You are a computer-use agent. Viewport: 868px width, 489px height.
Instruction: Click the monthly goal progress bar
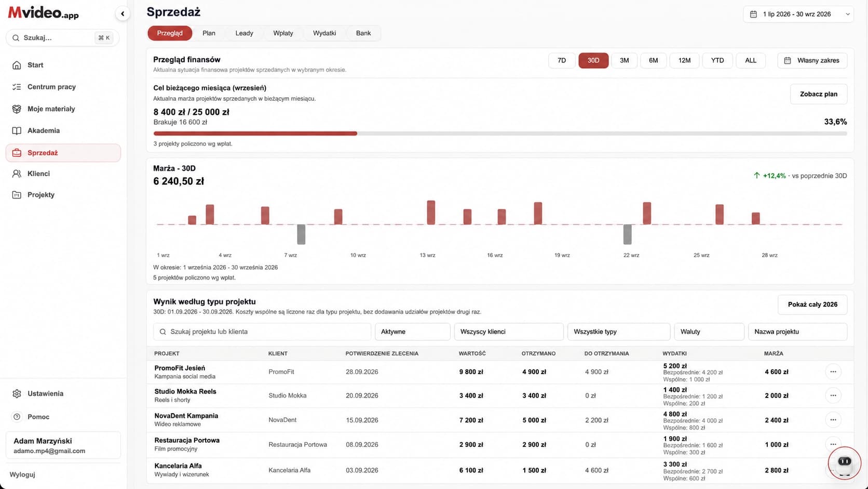[500, 134]
